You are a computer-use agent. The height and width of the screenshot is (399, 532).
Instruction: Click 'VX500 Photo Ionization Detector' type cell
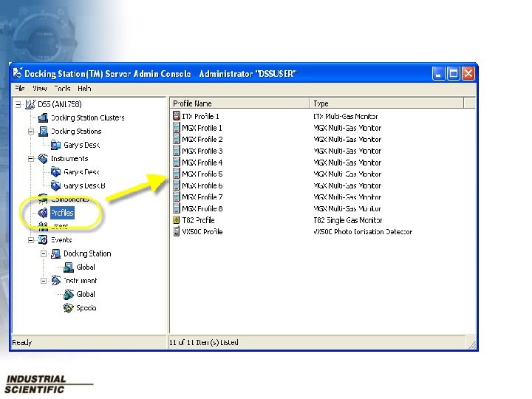(363, 231)
